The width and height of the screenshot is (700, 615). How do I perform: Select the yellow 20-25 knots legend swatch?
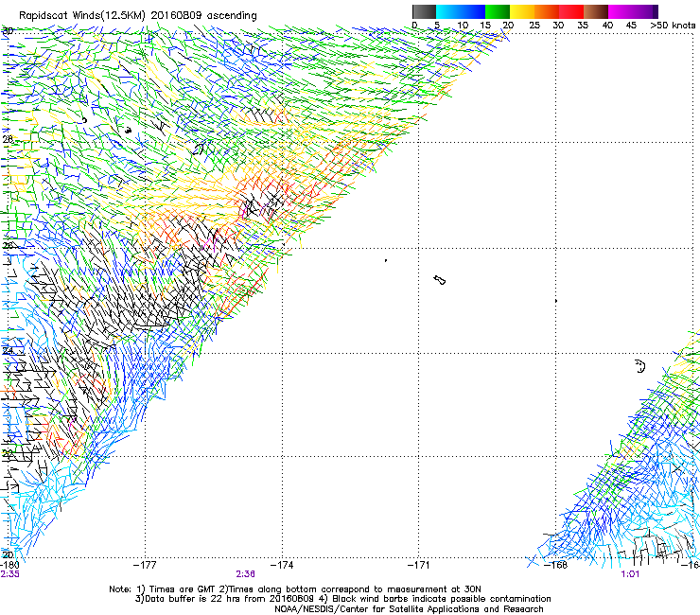[x=522, y=11]
